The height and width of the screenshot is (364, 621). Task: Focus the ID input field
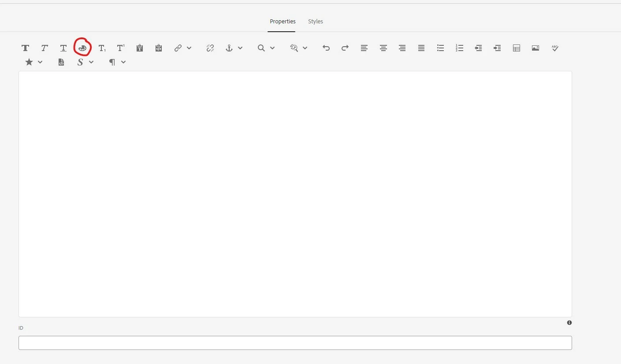[x=295, y=343]
